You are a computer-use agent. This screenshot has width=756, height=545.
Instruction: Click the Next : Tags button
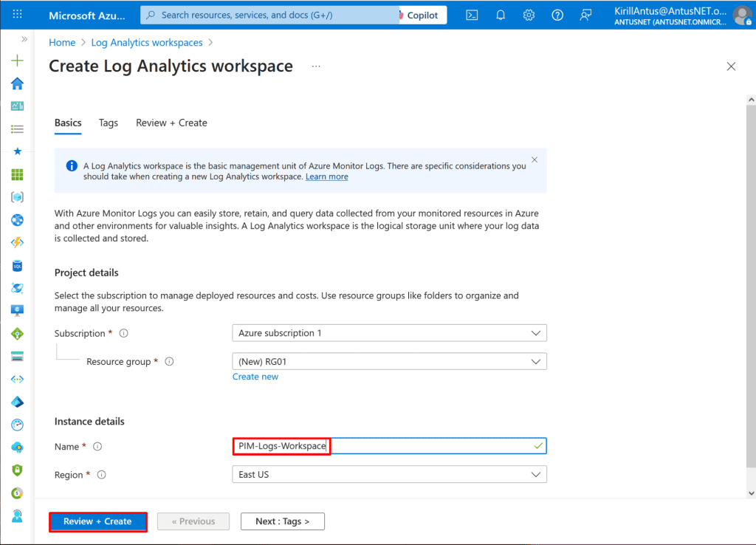tap(282, 521)
